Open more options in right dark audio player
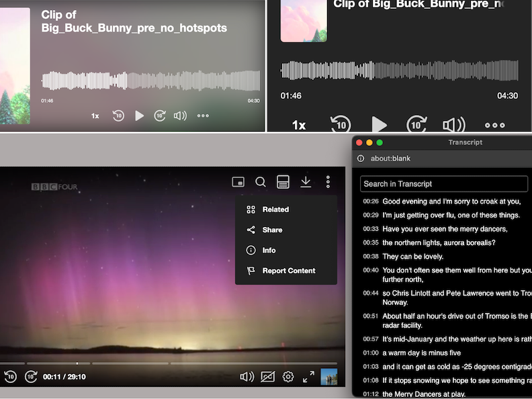 tap(494, 125)
